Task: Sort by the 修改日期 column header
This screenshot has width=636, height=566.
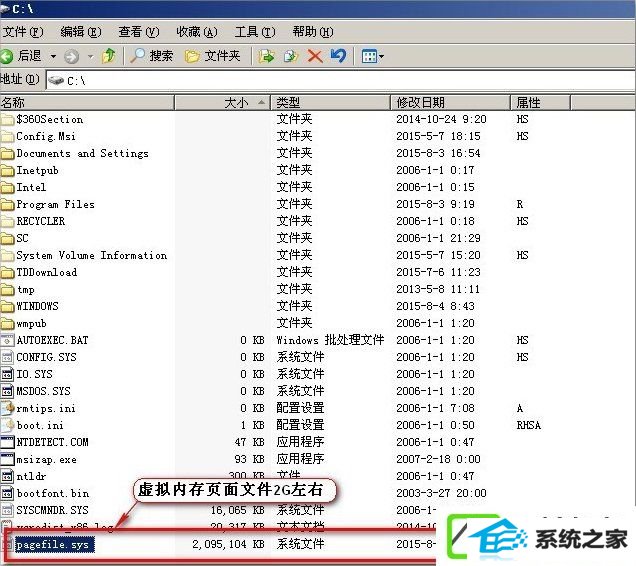Action: (x=450, y=103)
